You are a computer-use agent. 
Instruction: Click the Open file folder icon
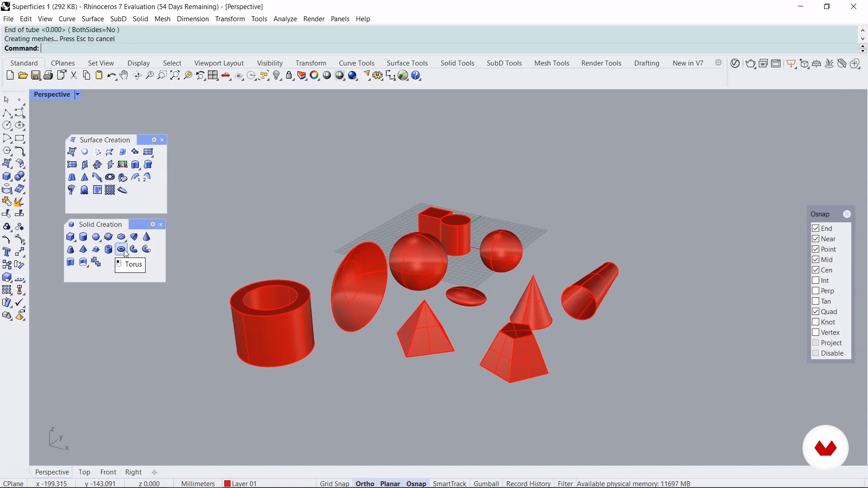click(x=23, y=75)
